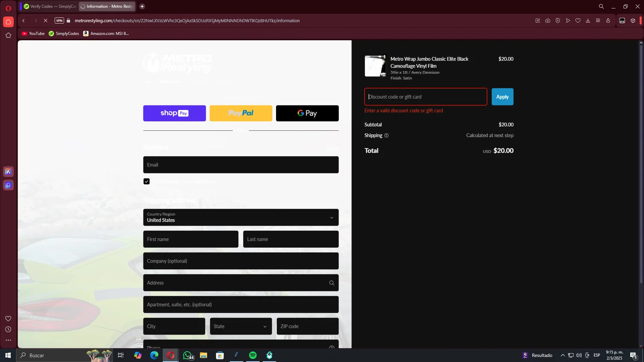Open the Opera sidebar home icon

[x=8, y=22]
